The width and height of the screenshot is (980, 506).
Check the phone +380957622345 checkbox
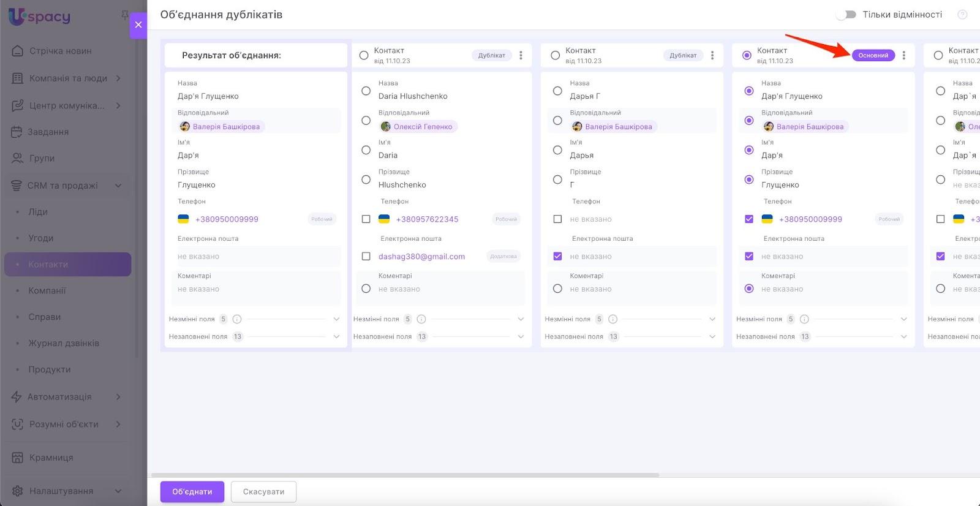point(366,219)
